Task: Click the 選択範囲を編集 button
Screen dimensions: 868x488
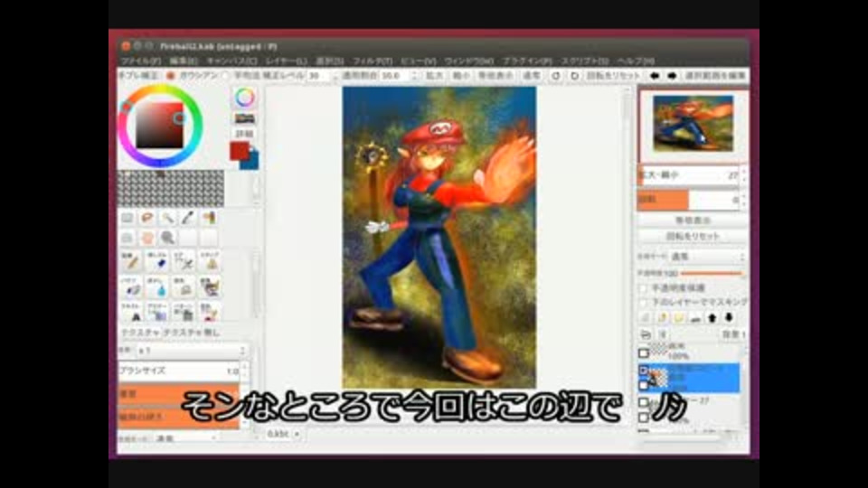Action: pyautogui.click(x=715, y=76)
